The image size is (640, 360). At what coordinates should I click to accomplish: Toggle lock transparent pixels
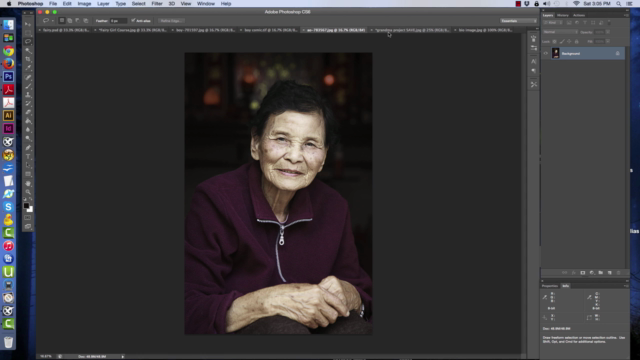[x=554, y=42]
